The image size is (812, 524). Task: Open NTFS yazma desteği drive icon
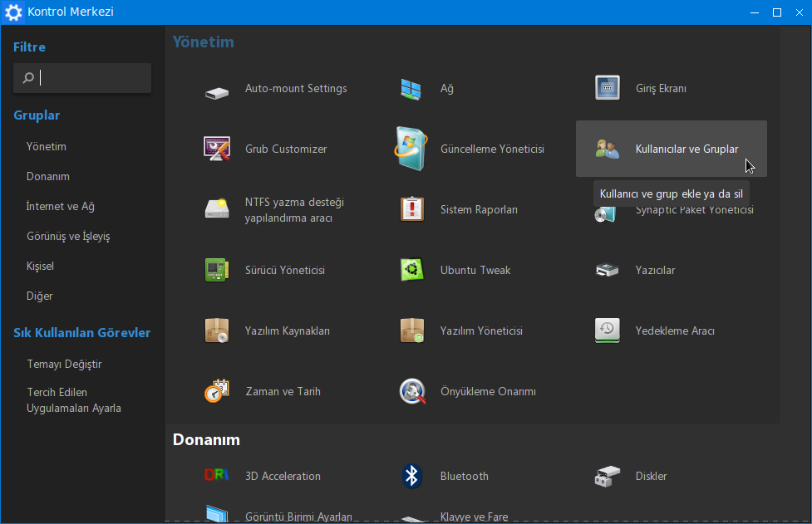pos(216,208)
